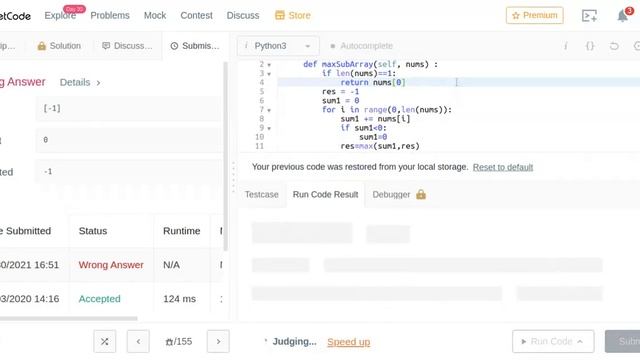Click the panel resize handle dots
640x360 pixels.
[x=233, y=176]
